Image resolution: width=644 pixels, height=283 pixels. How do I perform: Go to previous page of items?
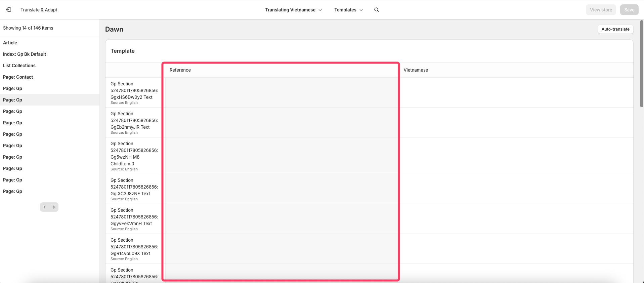point(45,207)
